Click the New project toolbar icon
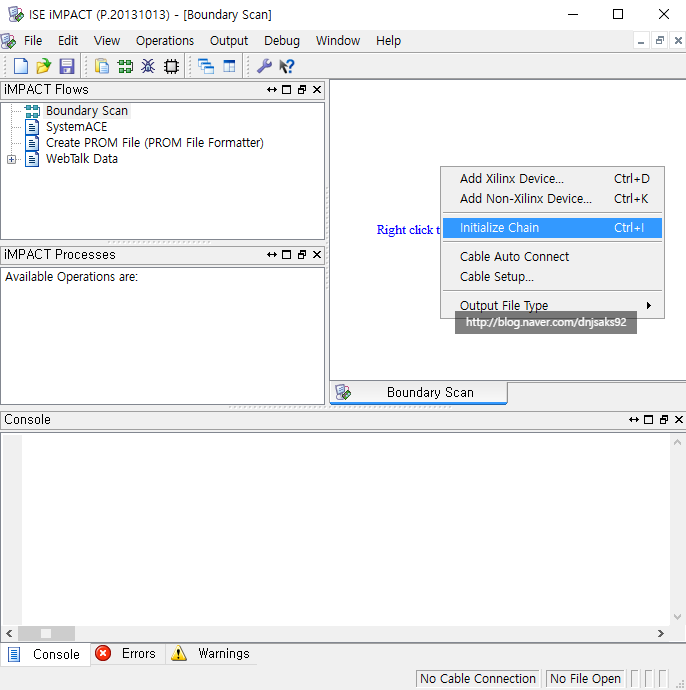 click(21, 66)
